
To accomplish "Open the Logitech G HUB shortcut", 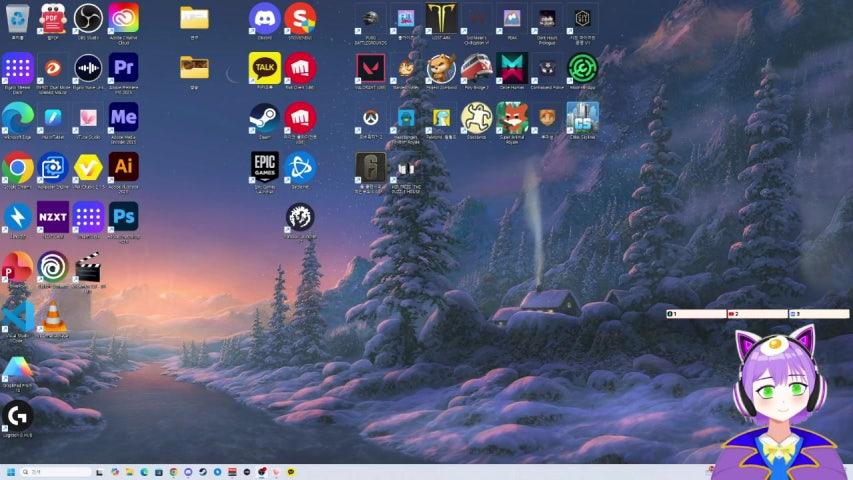I will tap(17, 415).
